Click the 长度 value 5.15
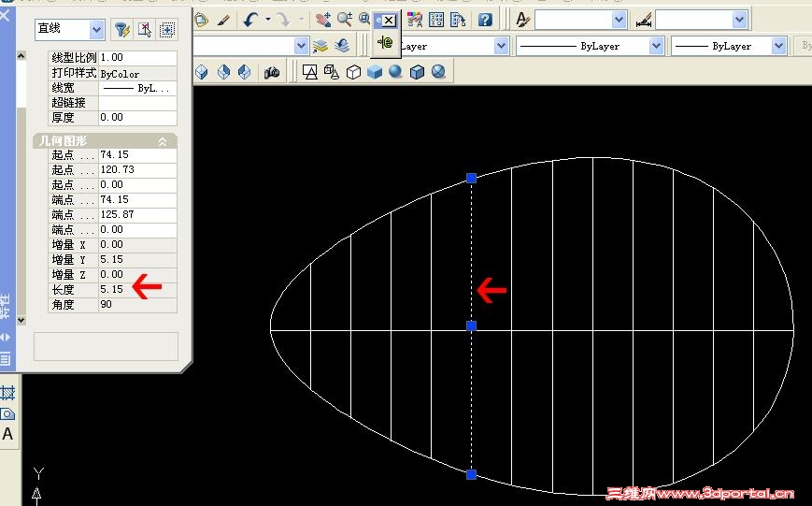The width and height of the screenshot is (812, 506). [x=137, y=289]
